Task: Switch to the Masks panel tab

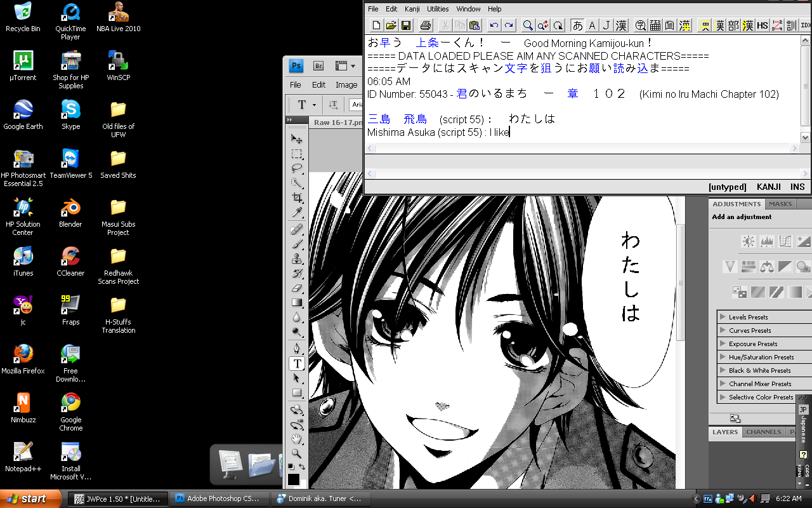Action: point(780,204)
